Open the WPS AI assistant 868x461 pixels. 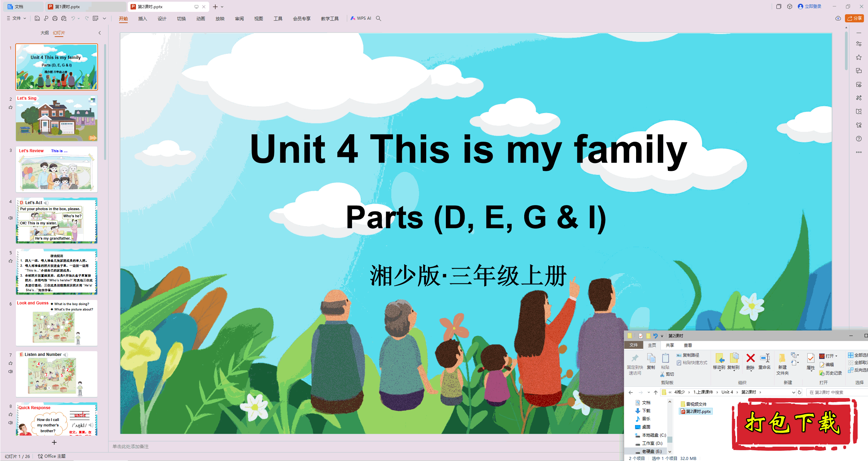361,18
